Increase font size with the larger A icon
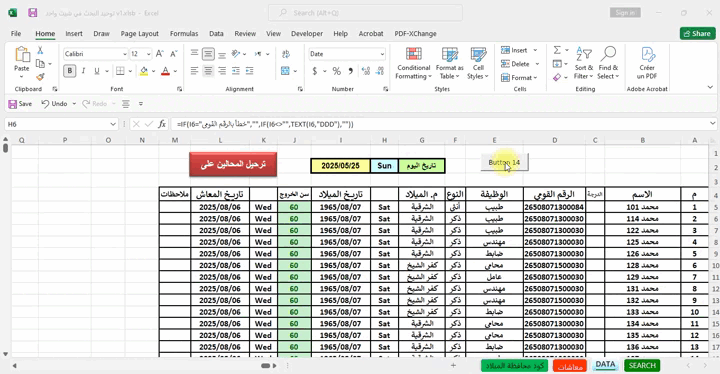Image resolution: width=720 pixels, height=374 pixels. tap(159, 54)
